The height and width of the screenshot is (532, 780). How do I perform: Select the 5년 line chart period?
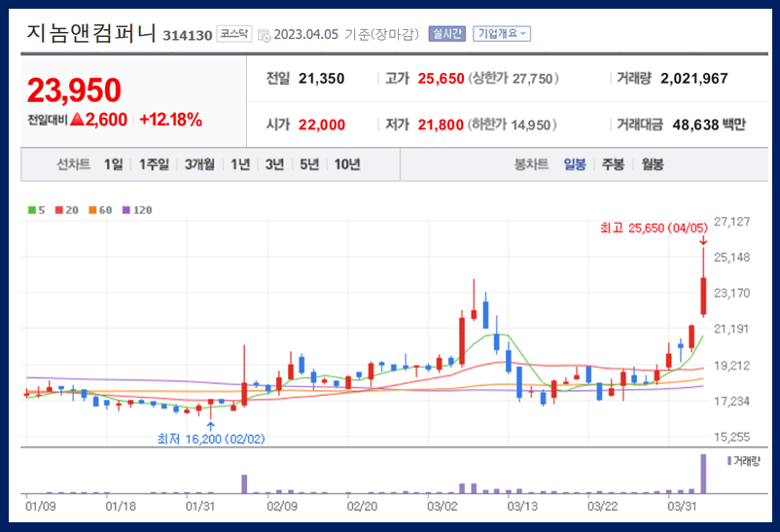[x=309, y=164]
